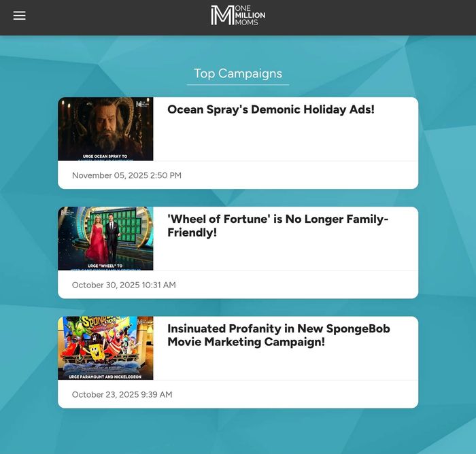Viewport: 476px width, 454px height.
Task: Open 'Insinuated Profanity in New SpongeBob Movie' headline
Action: click(x=278, y=335)
